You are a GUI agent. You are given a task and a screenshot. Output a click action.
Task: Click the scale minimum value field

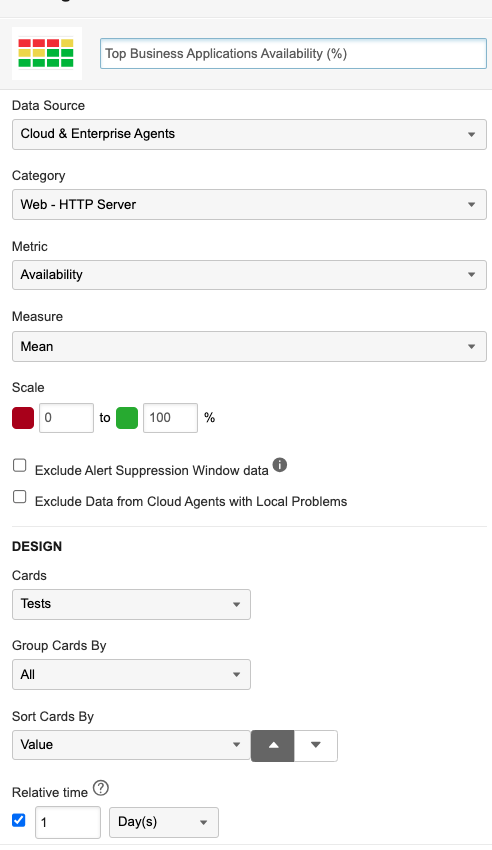coord(66,418)
